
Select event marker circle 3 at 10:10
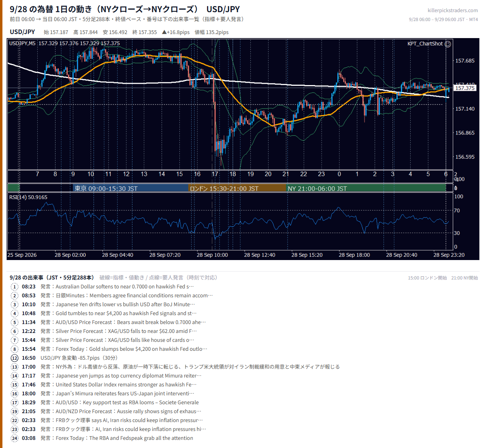pyautogui.click(x=15, y=305)
